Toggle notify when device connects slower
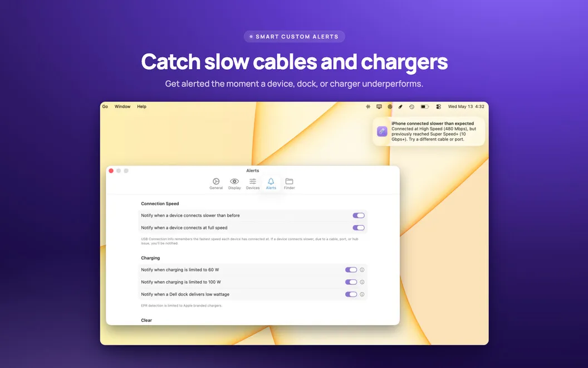588x368 pixels. [359, 216]
